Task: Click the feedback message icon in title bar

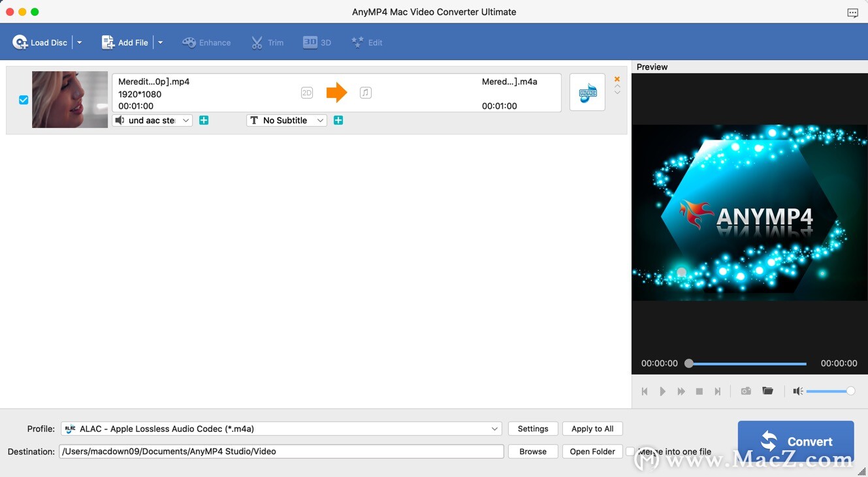Action: point(853,12)
